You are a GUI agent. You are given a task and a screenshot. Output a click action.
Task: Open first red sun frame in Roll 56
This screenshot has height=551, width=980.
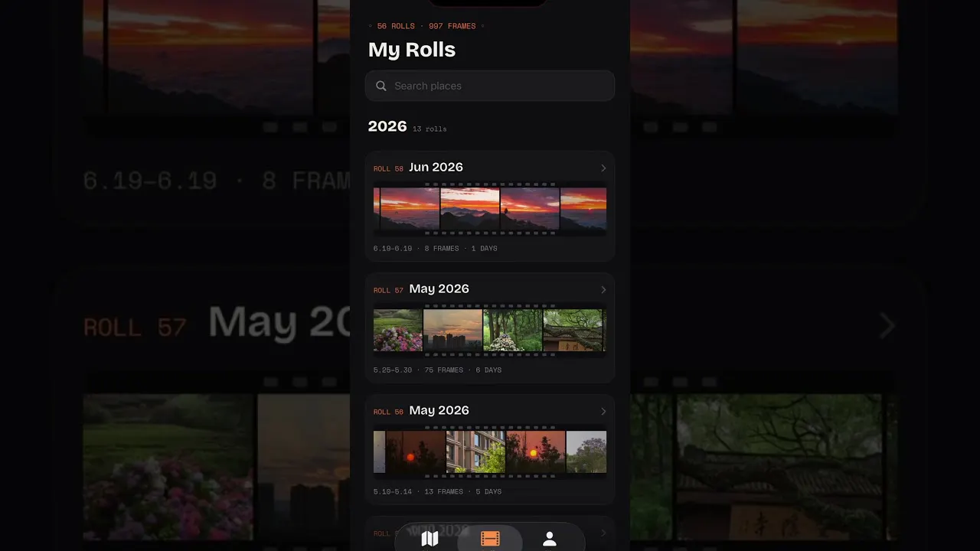pos(416,452)
